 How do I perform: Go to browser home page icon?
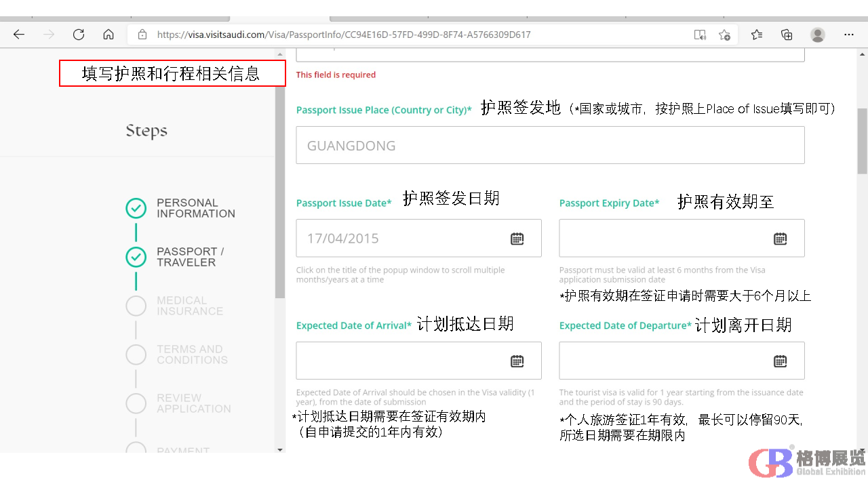108,35
